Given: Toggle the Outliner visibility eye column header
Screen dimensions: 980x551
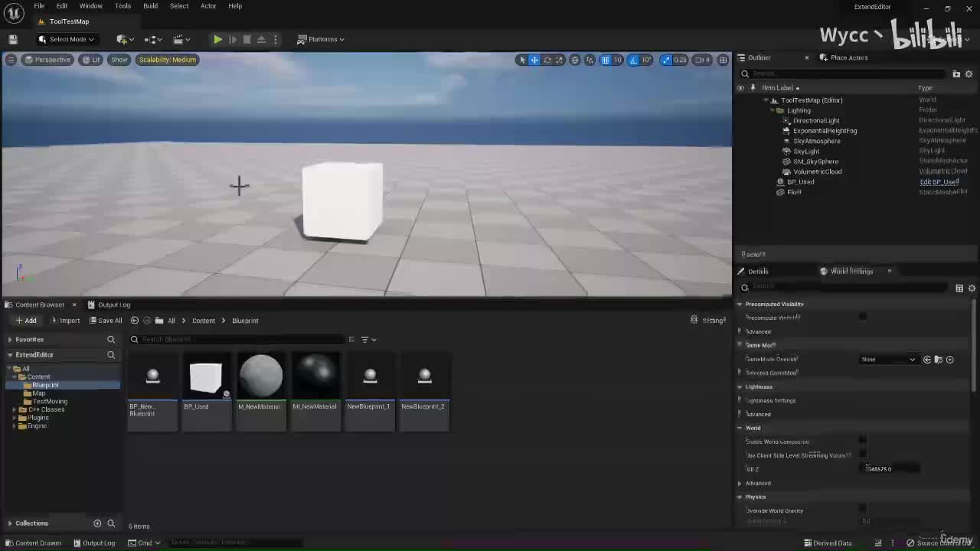Looking at the screenshot, I should 740,88.
